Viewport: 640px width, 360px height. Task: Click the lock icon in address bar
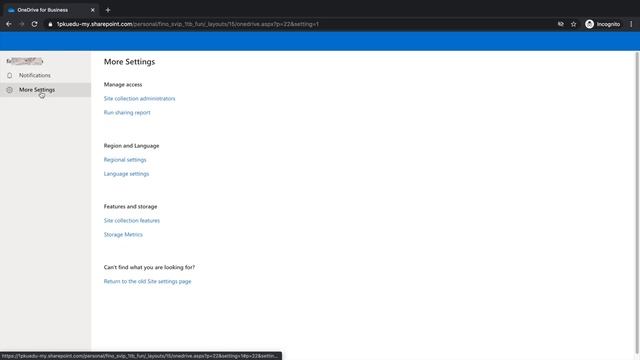(x=50, y=24)
